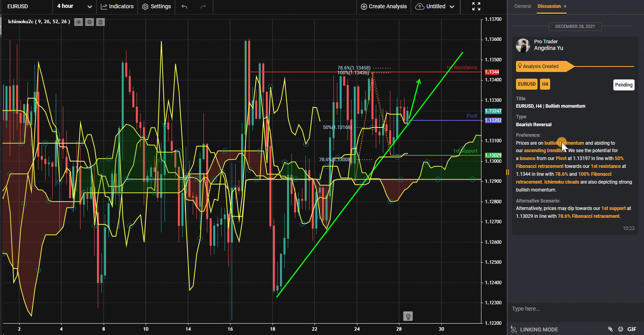Open the GIF picker
This screenshot has height=335, width=644.
(x=632, y=329)
